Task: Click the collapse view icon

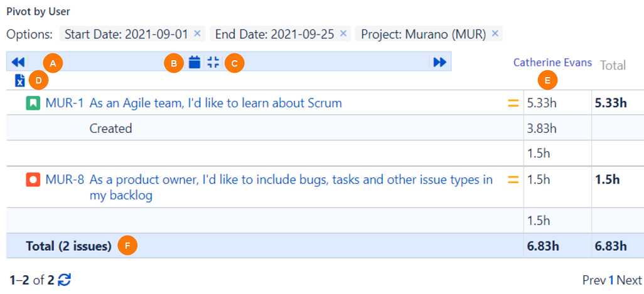Action: (x=213, y=62)
